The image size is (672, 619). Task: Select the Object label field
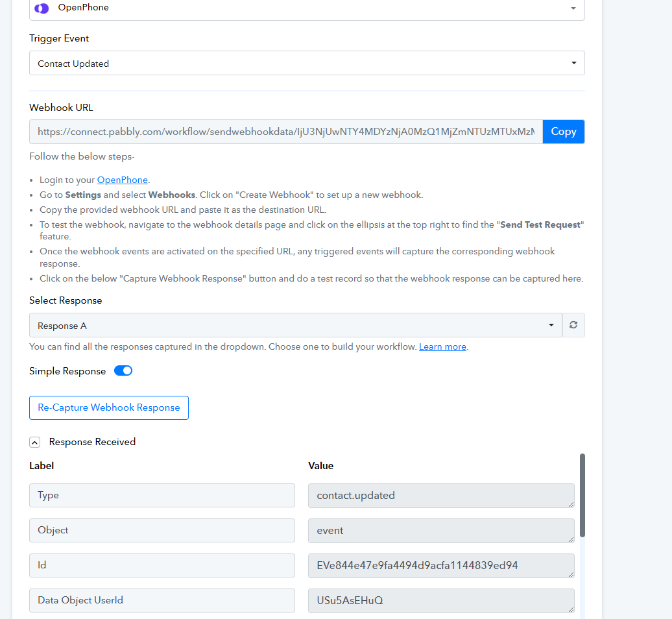(x=162, y=530)
